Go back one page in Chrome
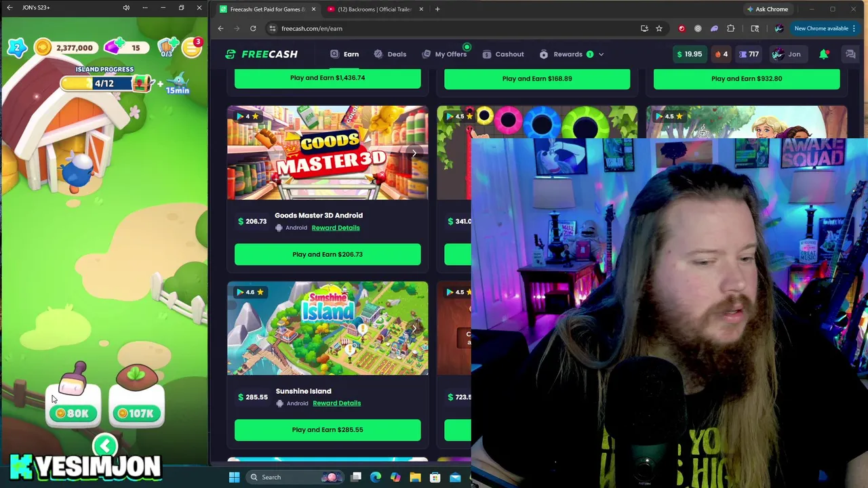This screenshot has width=868, height=488. pos(220,28)
